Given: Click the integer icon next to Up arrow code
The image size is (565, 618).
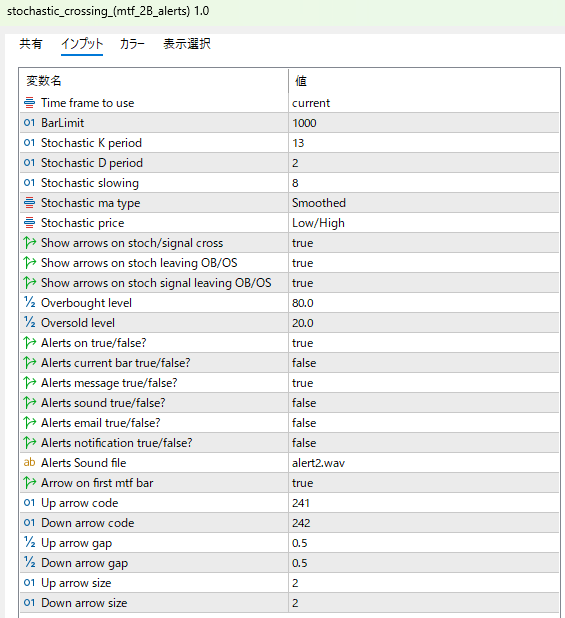Looking at the screenshot, I should coord(30,503).
